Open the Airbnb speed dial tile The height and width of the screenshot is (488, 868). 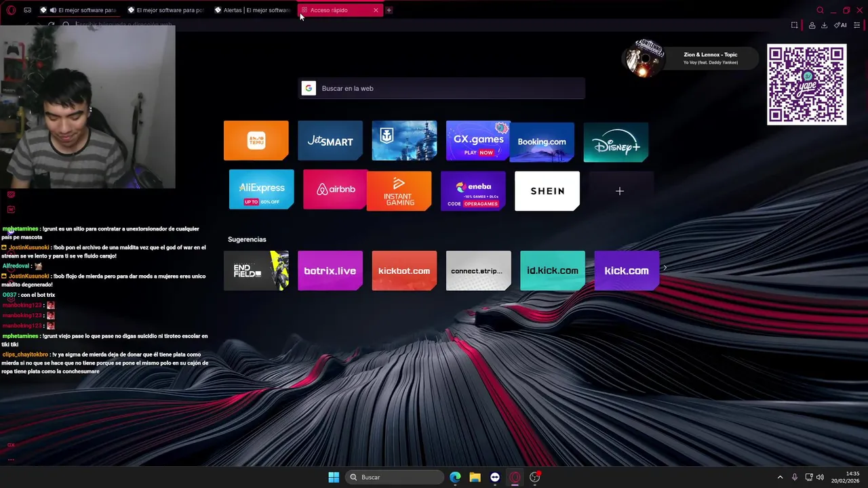(x=336, y=189)
